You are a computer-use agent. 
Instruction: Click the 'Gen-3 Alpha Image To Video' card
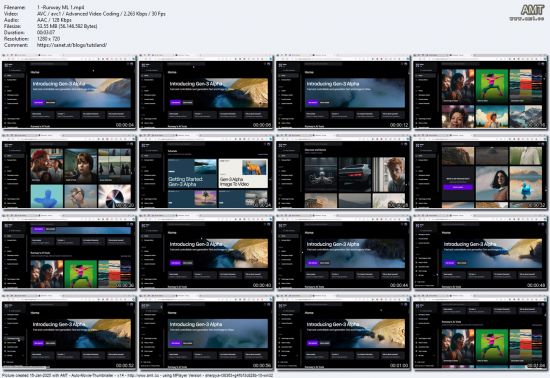pyautogui.click(x=243, y=173)
